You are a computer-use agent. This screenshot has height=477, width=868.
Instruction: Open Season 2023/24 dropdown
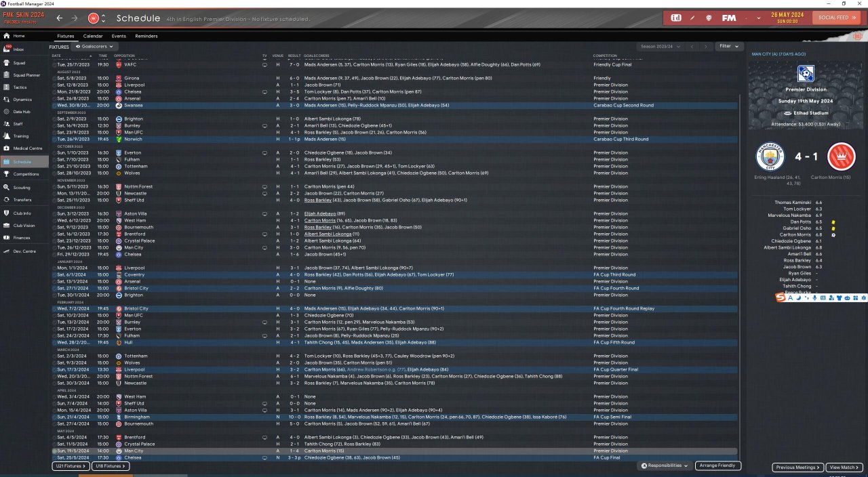tap(659, 46)
